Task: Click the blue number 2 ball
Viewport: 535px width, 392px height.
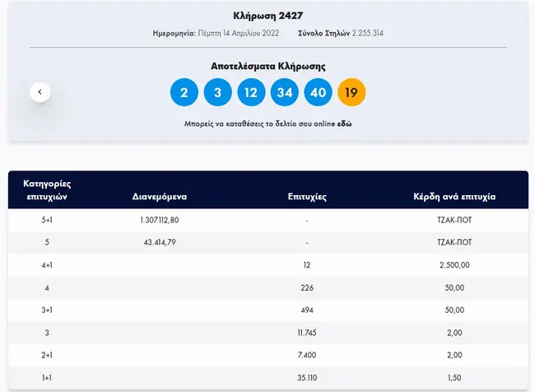Action: pyautogui.click(x=184, y=91)
